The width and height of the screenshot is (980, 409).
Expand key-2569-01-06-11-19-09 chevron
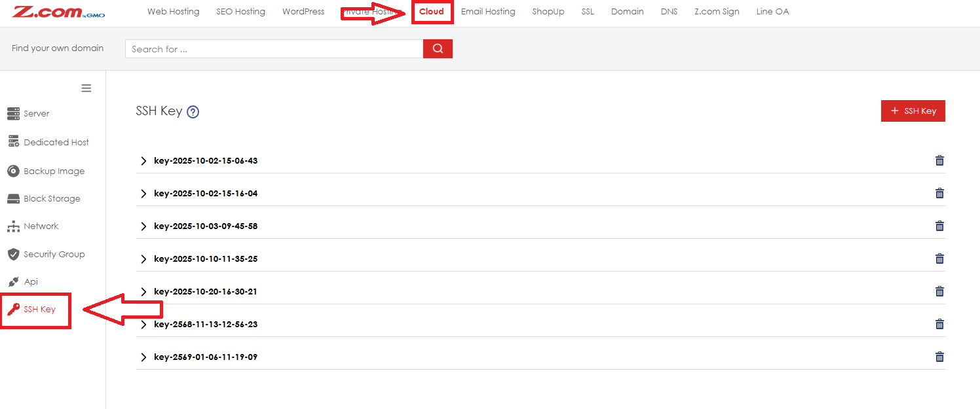coord(143,357)
